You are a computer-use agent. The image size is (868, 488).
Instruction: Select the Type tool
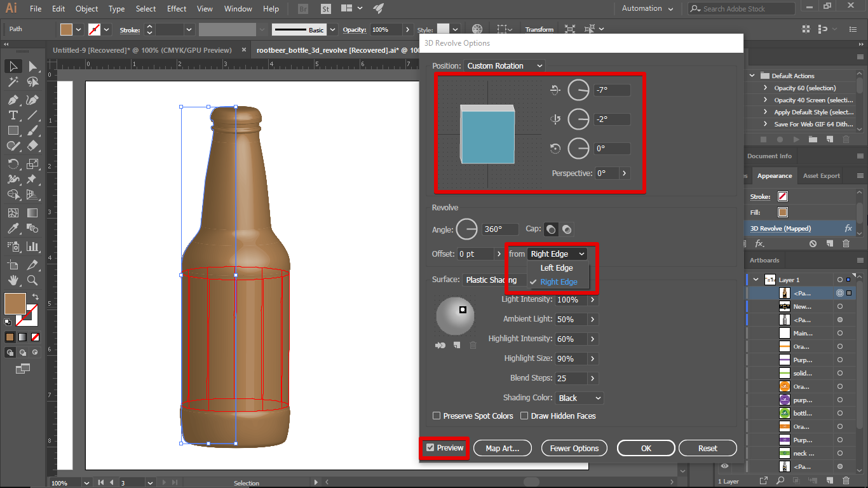click(13, 115)
